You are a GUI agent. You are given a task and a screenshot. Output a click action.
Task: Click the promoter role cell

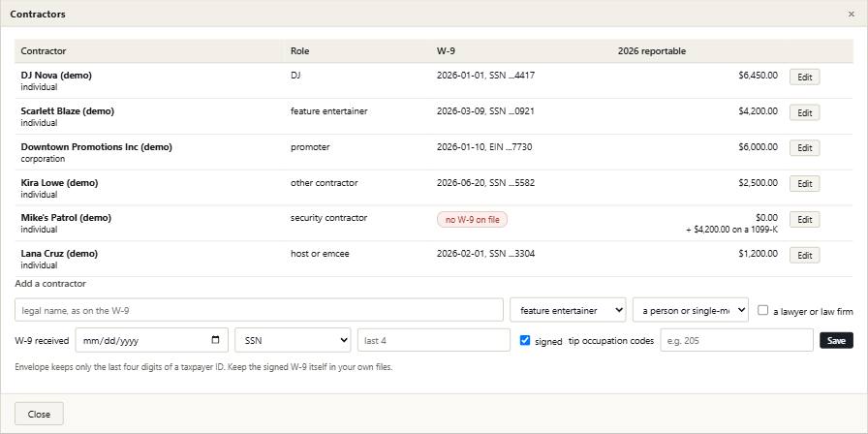pyautogui.click(x=310, y=146)
